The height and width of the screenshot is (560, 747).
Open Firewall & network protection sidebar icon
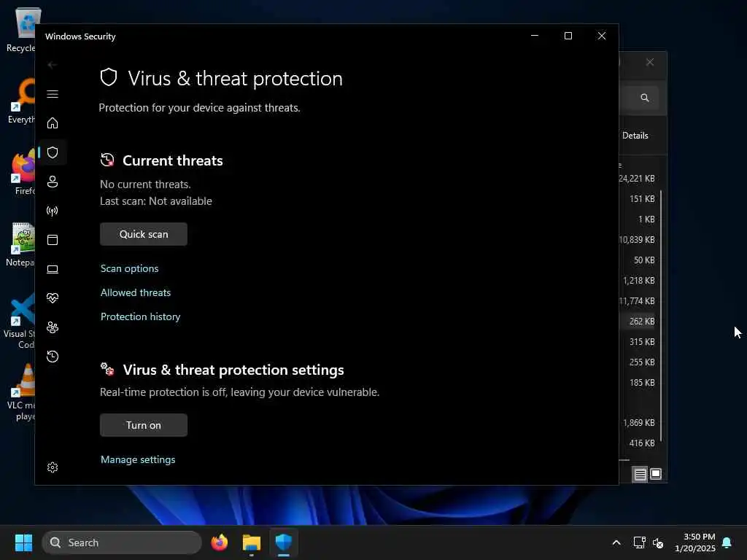[x=53, y=211]
